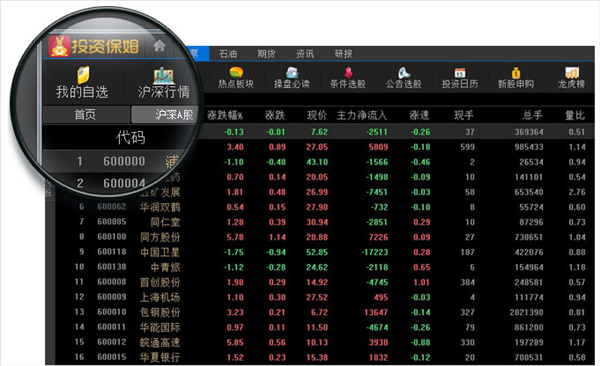Click change percent 5.85
This screenshot has width=600, height=366.
coord(235,342)
